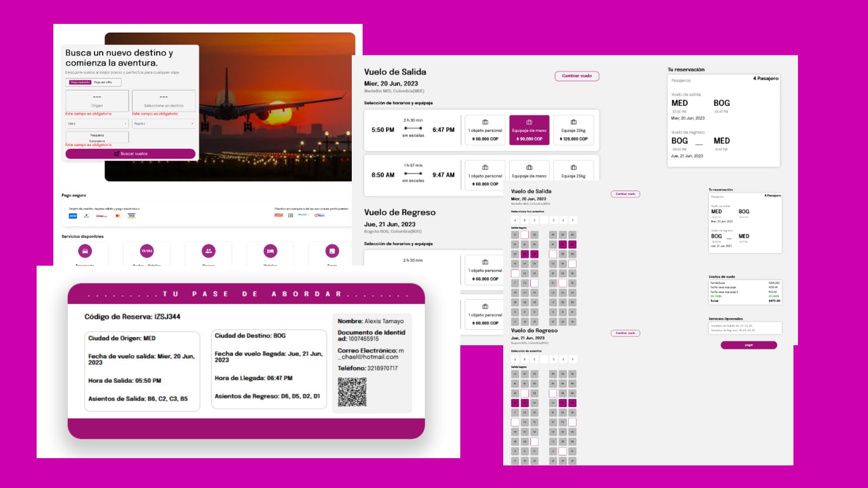
Task: Click the car transport service icon
Action: coord(85,251)
